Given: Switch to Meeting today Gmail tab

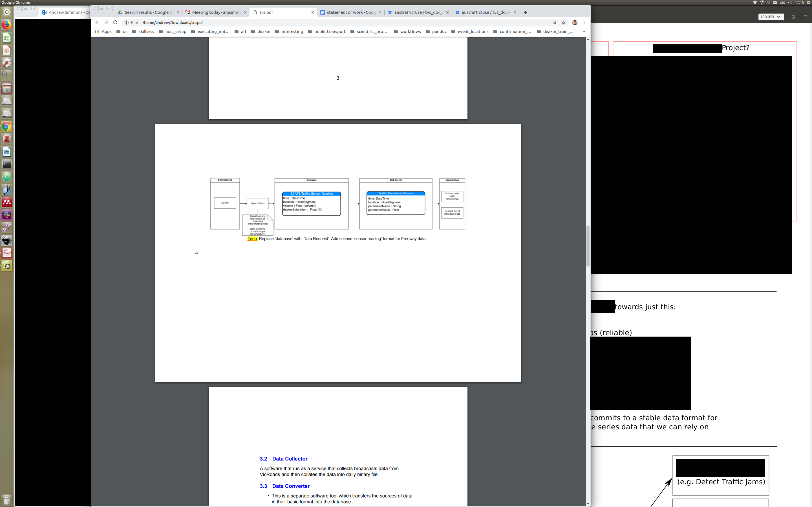Looking at the screenshot, I should (216, 12).
